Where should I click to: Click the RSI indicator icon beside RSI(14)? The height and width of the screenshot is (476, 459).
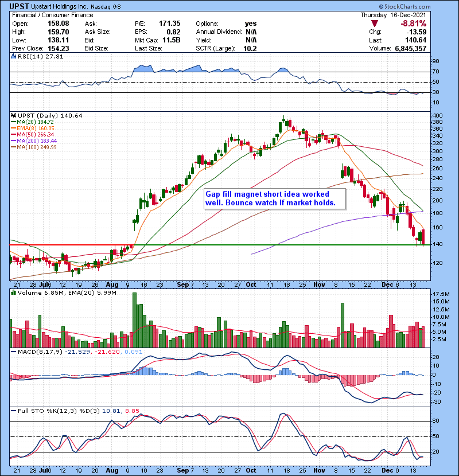(x=13, y=56)
